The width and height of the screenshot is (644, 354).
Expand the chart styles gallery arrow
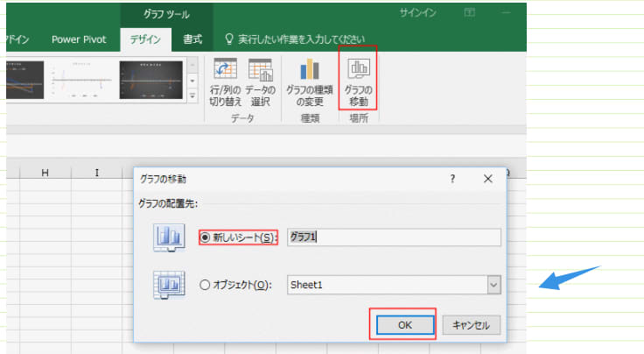coord(192,97)
